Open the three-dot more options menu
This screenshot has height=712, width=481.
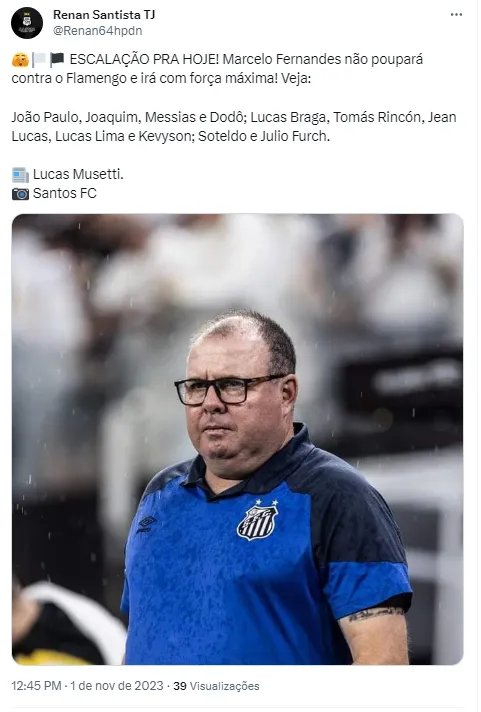point(456,15)
